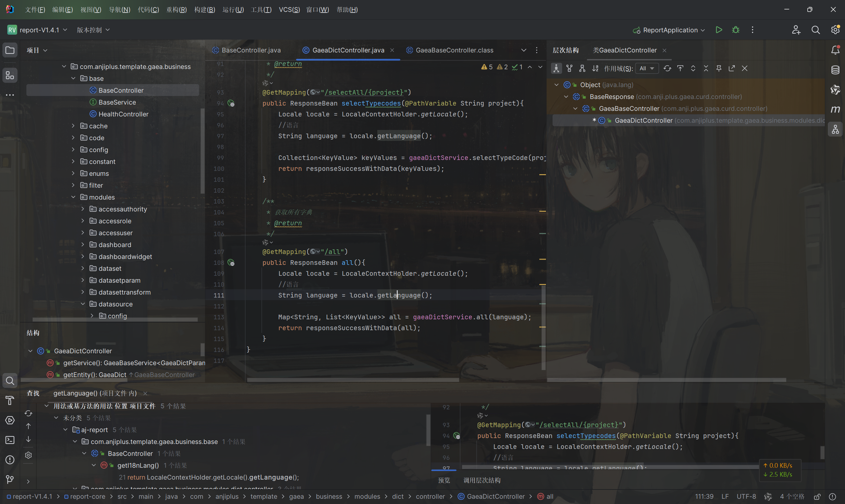Open Search Everywhere magnifier icon
Image resolution: width=845 pixels, height=504 pixels.
815,30
